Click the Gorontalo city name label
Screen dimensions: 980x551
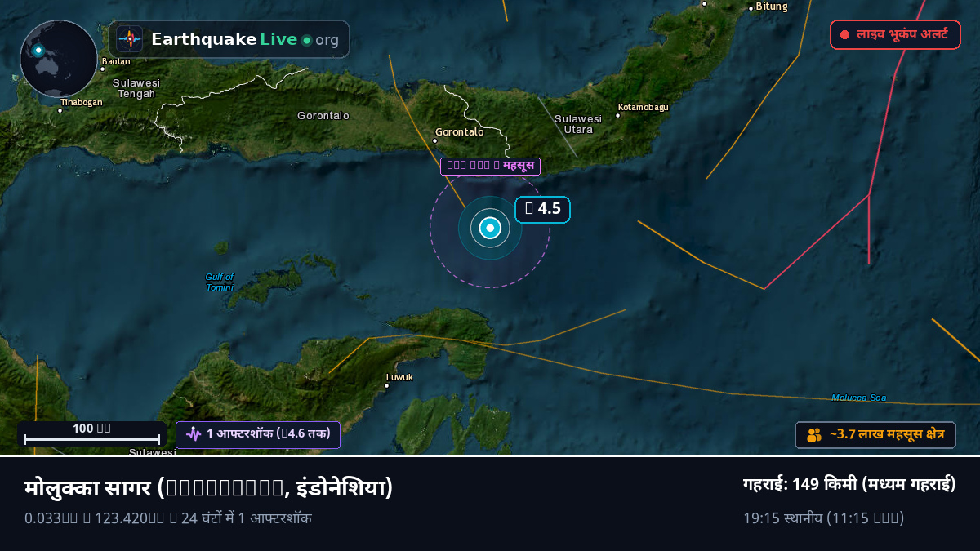point(460,131)
